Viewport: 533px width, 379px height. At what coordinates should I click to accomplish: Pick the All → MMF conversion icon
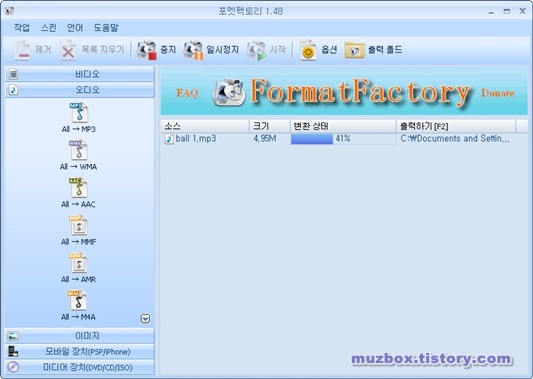click(79, 226)
